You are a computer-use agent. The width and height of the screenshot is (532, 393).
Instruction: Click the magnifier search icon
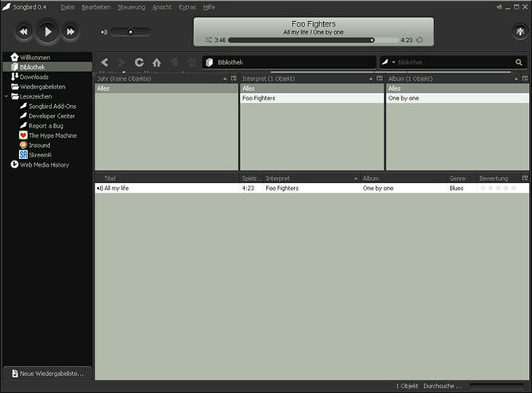[519, 63]
